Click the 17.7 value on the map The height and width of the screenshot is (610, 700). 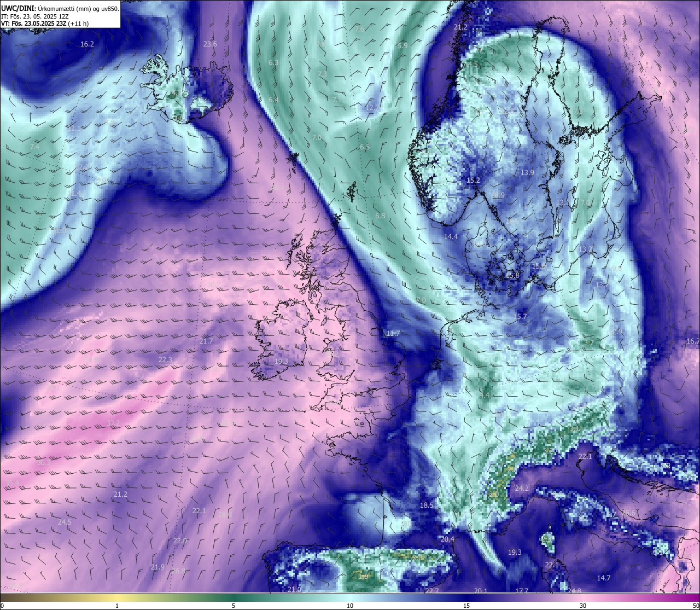tap(522, 590)
